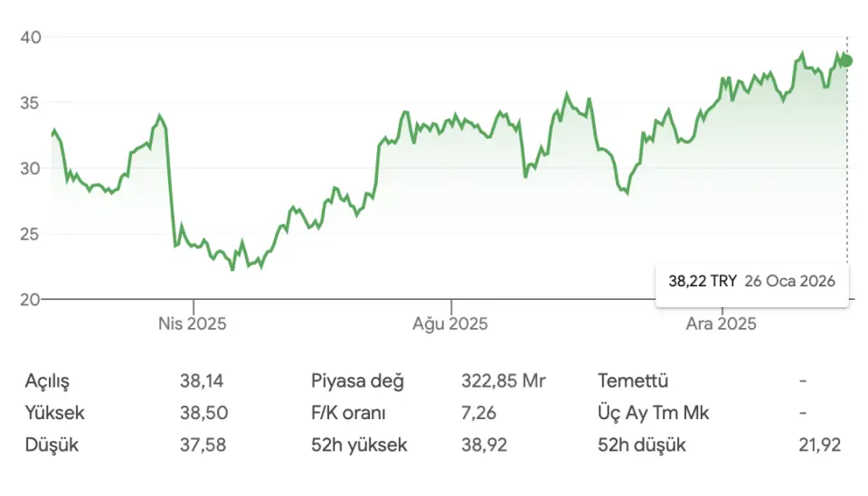Screen dimensions: 868x496
Task: Click the Nis 2025 axis label
Action: click(x=193, y=323)
